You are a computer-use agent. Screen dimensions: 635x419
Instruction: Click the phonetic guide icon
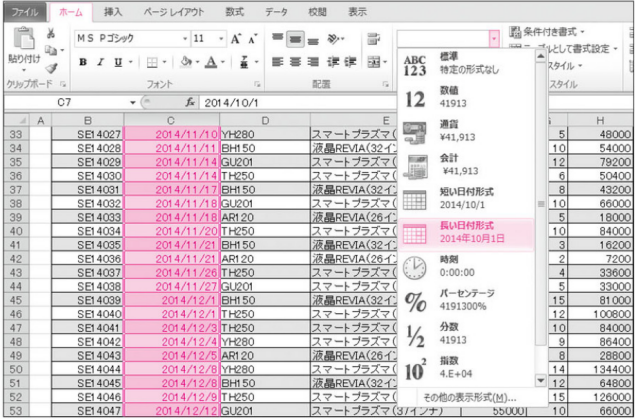[x=244, y=62]
